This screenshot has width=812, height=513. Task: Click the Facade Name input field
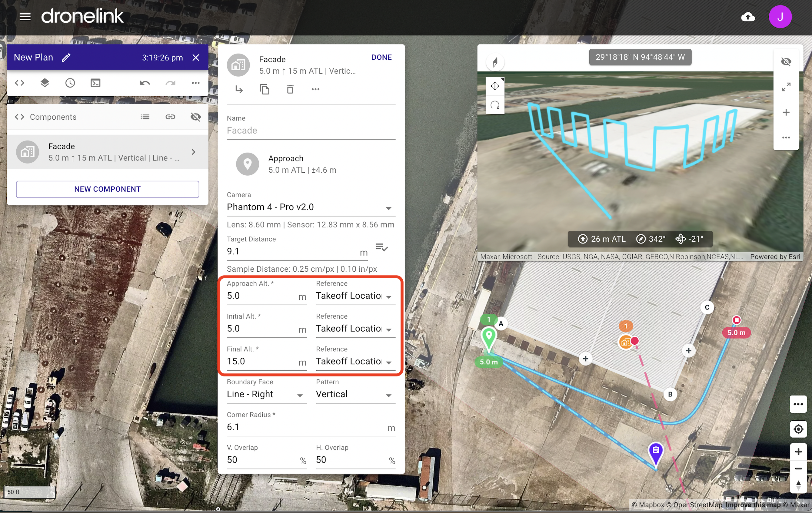click(x=311, y=131)
